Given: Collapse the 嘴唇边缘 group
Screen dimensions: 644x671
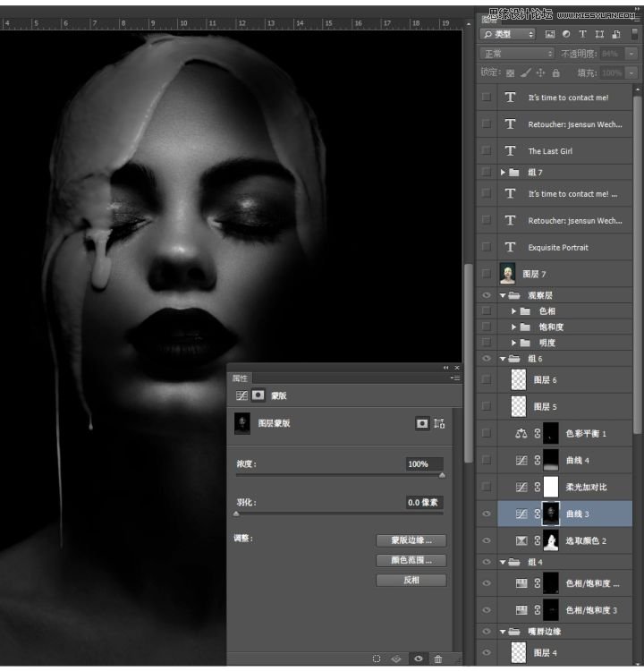Looking at the screenshot, I should pos(503,632).
